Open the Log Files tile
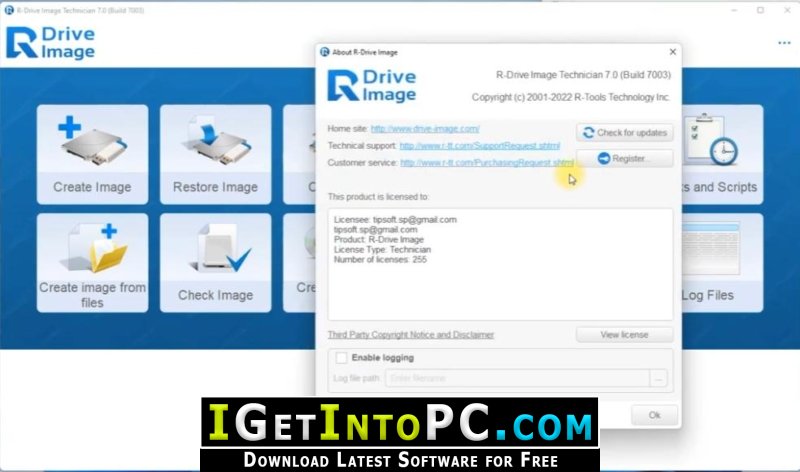800x472 pixels. tap(722, 263)
